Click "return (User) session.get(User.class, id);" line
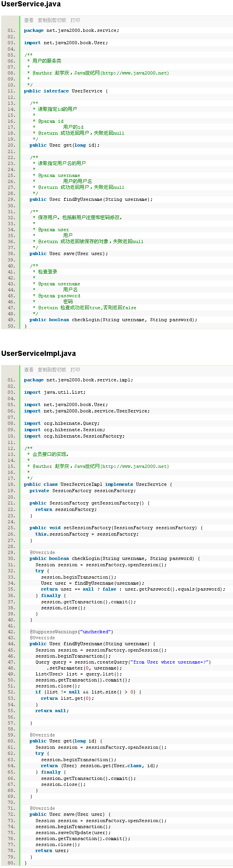Viewport: 233px width, 868px height. [99, 766]
